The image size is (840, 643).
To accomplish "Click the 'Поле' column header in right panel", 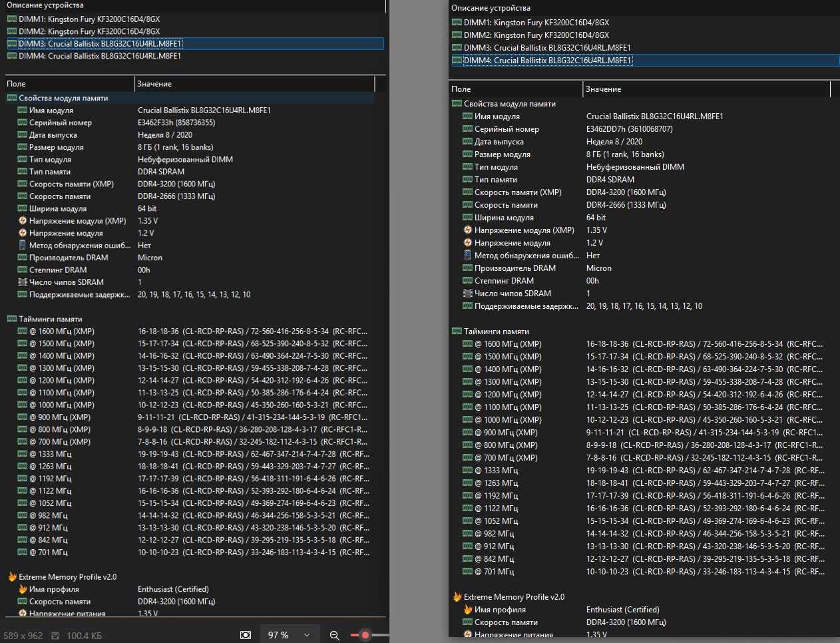I will 516,89.
